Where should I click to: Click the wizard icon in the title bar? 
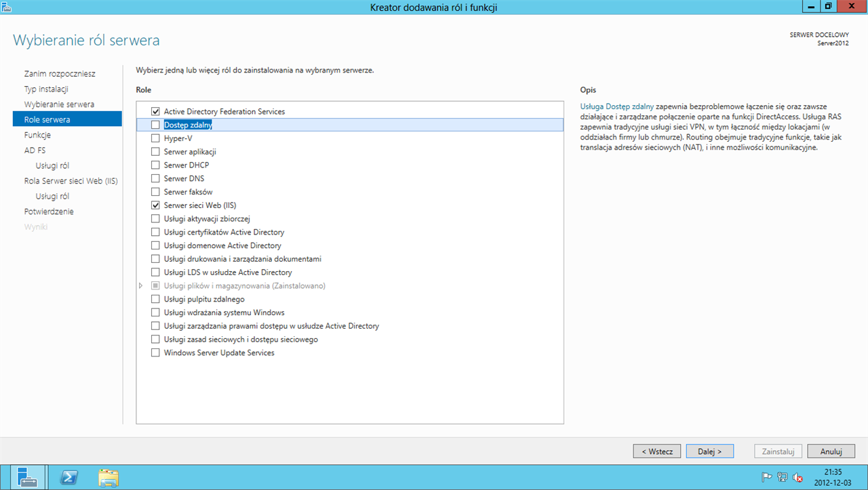pos(6,6)
